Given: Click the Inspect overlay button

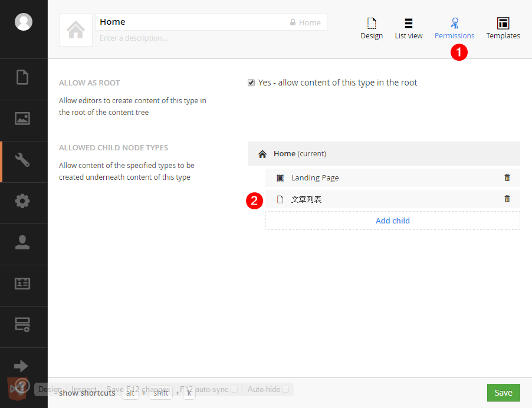Looking at the screenshot, I should pyautogui.click(x=84, y=389).
